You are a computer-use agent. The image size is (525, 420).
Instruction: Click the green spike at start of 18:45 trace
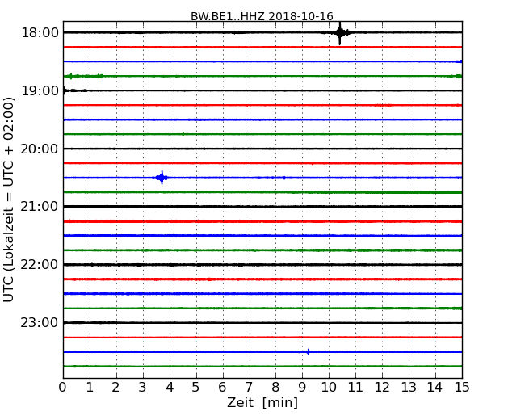tap(70, 76)
